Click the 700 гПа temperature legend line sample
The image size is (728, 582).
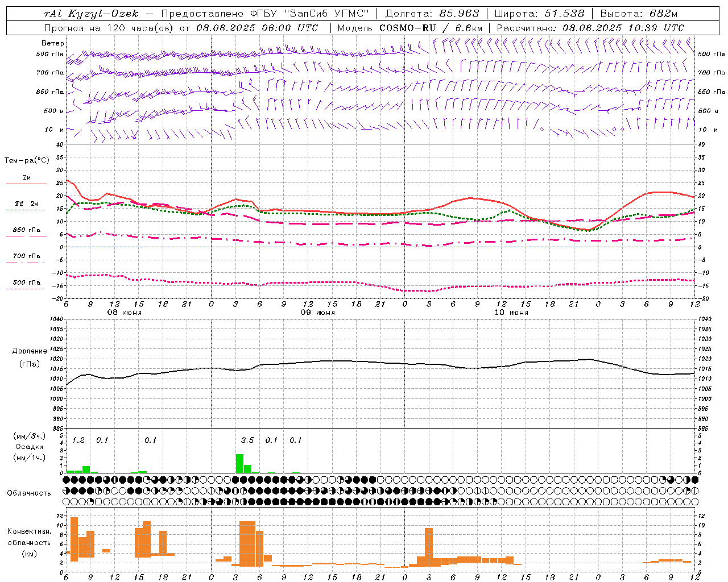26,263
